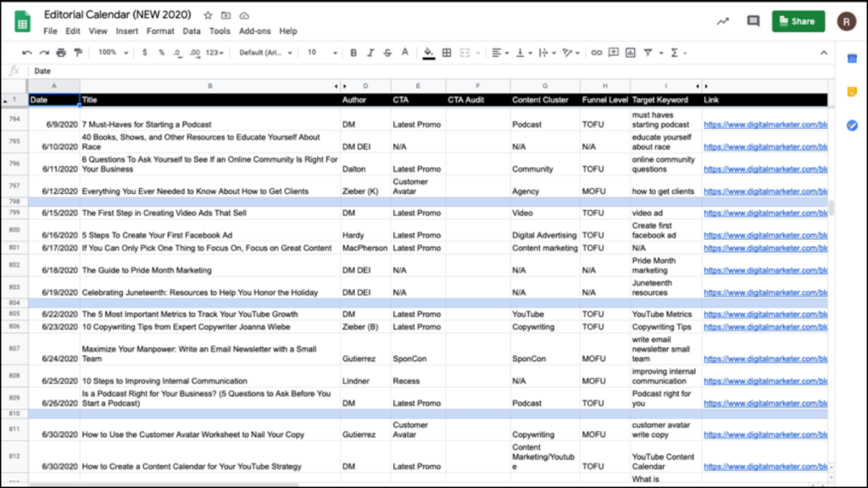
Task: Increase decimal places icon
Action: point(194,53)
